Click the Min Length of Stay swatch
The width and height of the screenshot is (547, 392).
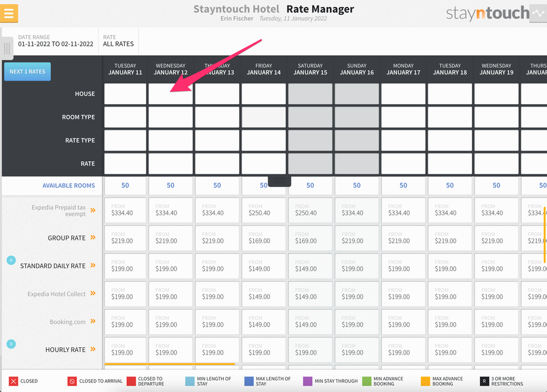(190, 381)
